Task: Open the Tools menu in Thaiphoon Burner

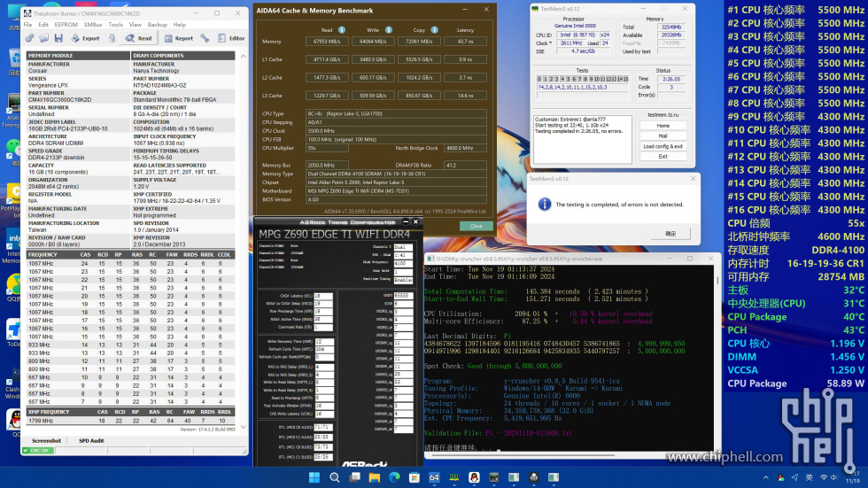Action: 116,25
